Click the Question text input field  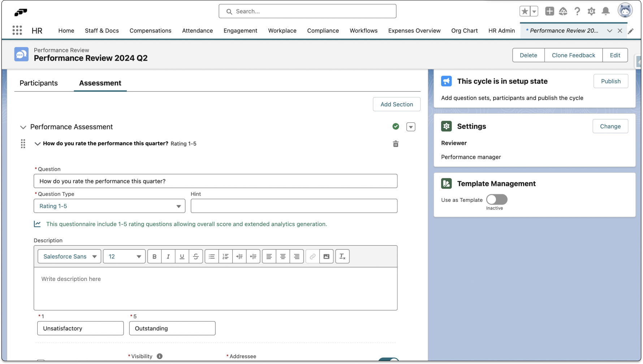[x=215, y=181]
